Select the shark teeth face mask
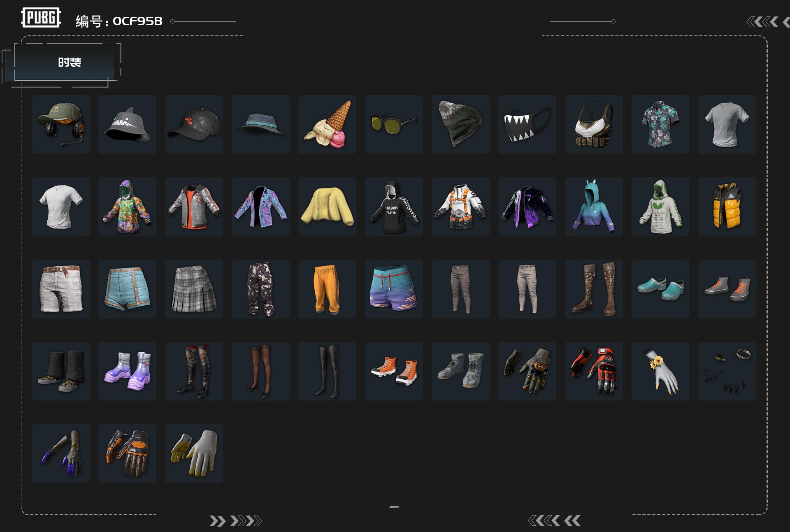The image size is (790, 532). point(527,124)
